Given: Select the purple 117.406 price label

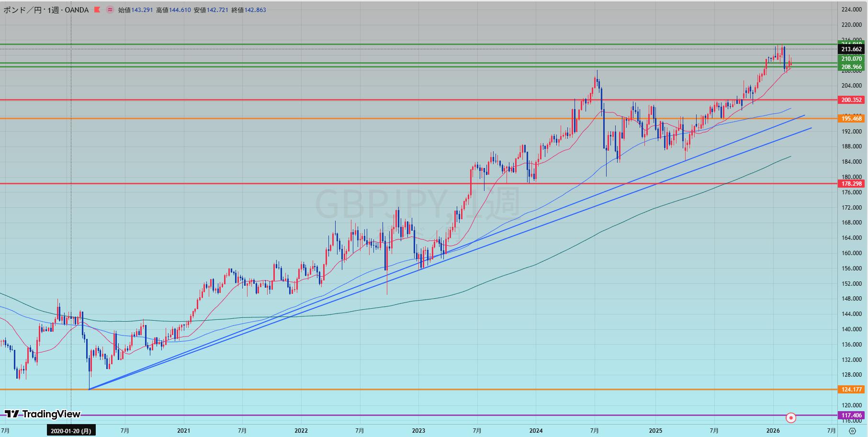Looking at the screenshot, I should [851, 415].
